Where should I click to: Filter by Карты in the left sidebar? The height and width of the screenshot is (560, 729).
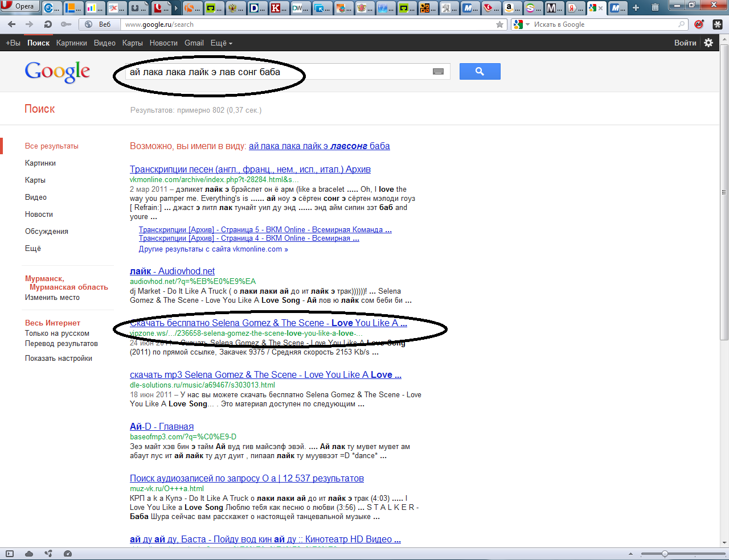click(35, 180)
